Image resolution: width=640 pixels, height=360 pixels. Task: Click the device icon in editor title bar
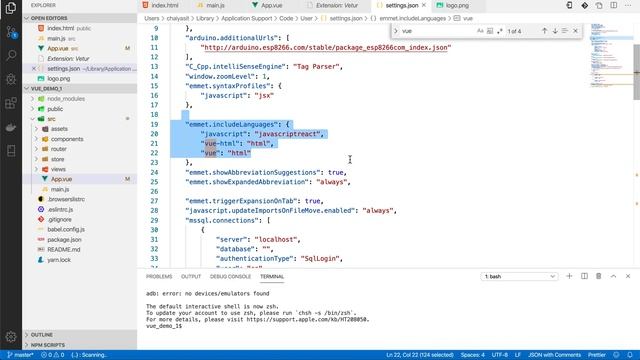pos(569,5)
